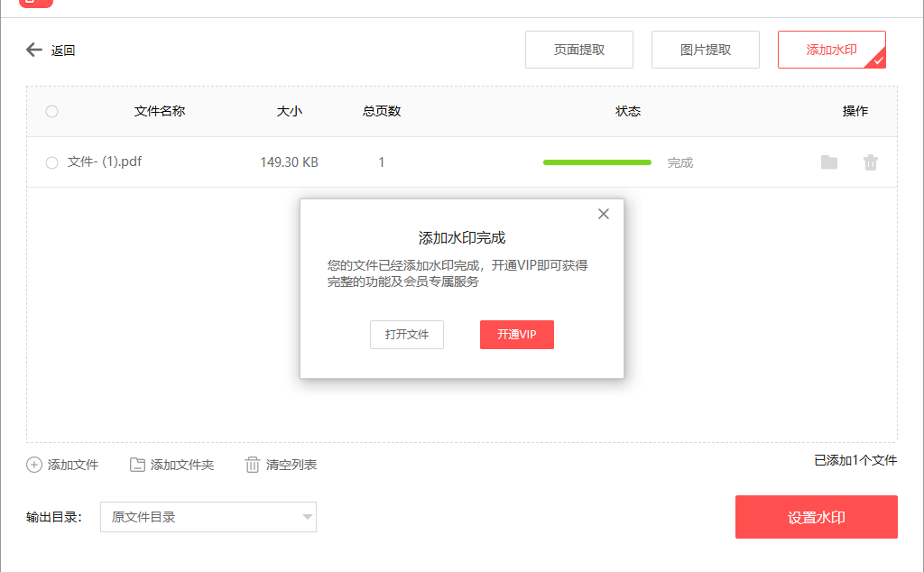Click the 状态 column header
The image size is (924, 572).
(628, 111)
